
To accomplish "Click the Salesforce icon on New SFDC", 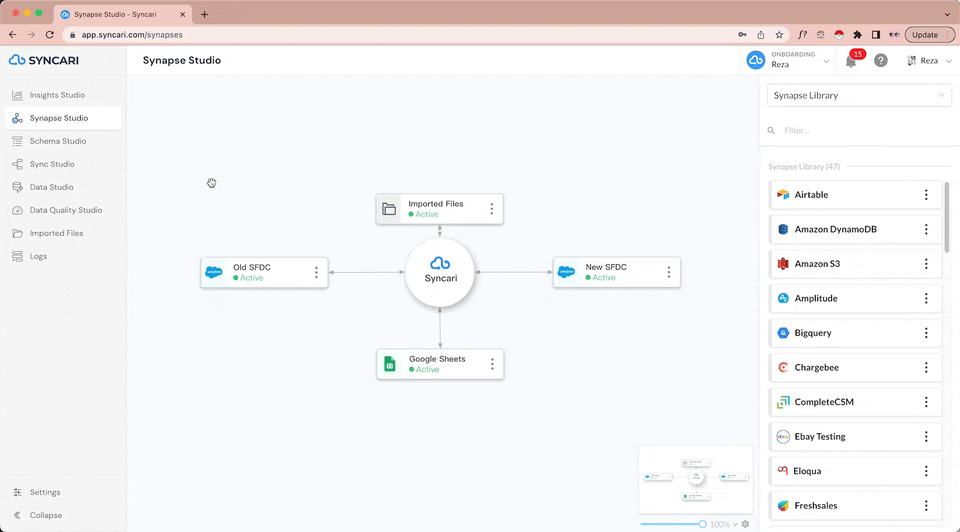I will point(566,272).
